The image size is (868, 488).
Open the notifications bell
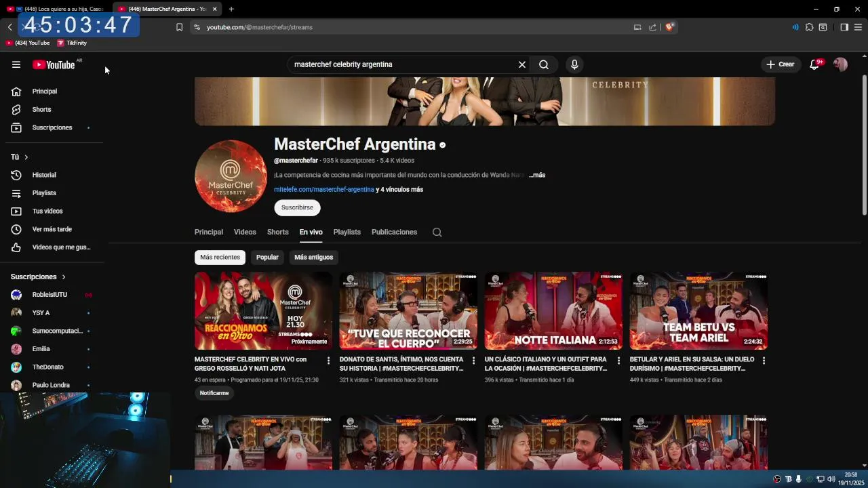[x=814, y=64]
